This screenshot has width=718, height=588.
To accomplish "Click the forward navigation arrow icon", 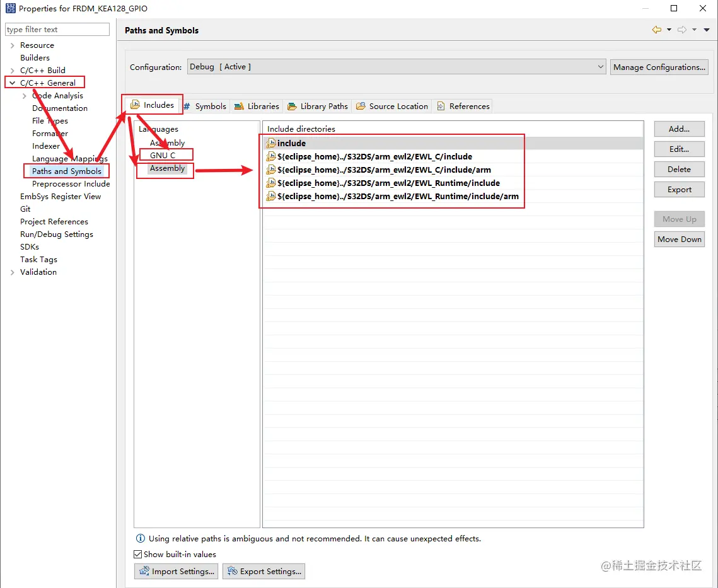I will [682, 30].
